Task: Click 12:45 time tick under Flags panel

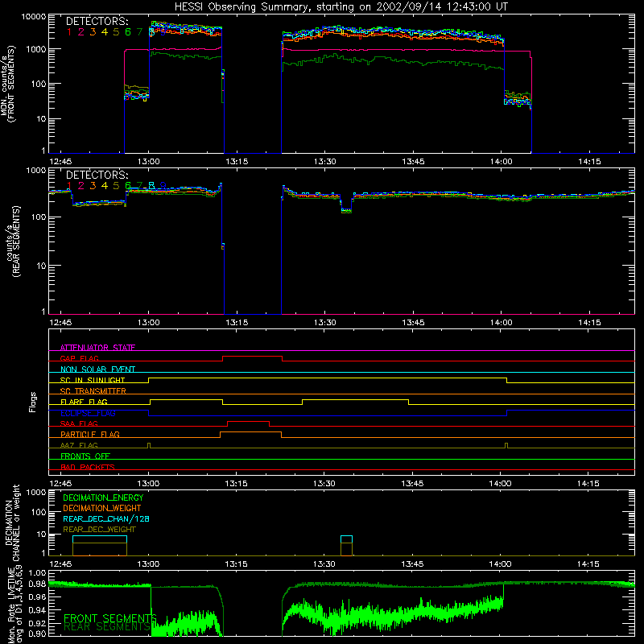Action: [x=60, y=484]
